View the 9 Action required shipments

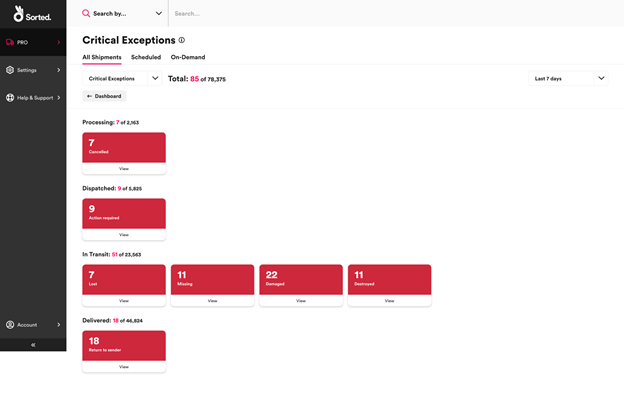[124, 235]
